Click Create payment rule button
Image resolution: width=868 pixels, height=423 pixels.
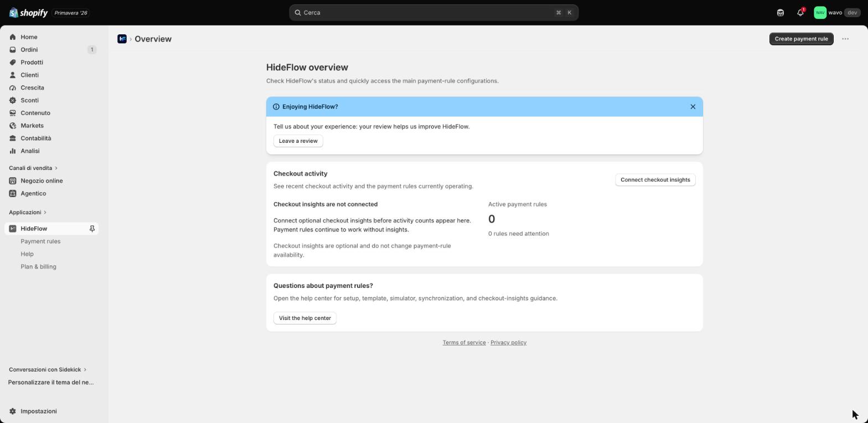click(x=801, y=39)
